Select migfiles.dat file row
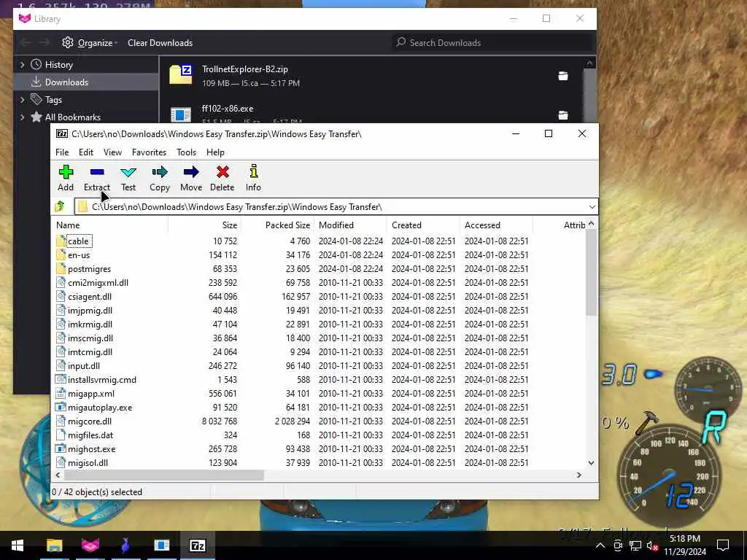 click(x=320, y=435)
